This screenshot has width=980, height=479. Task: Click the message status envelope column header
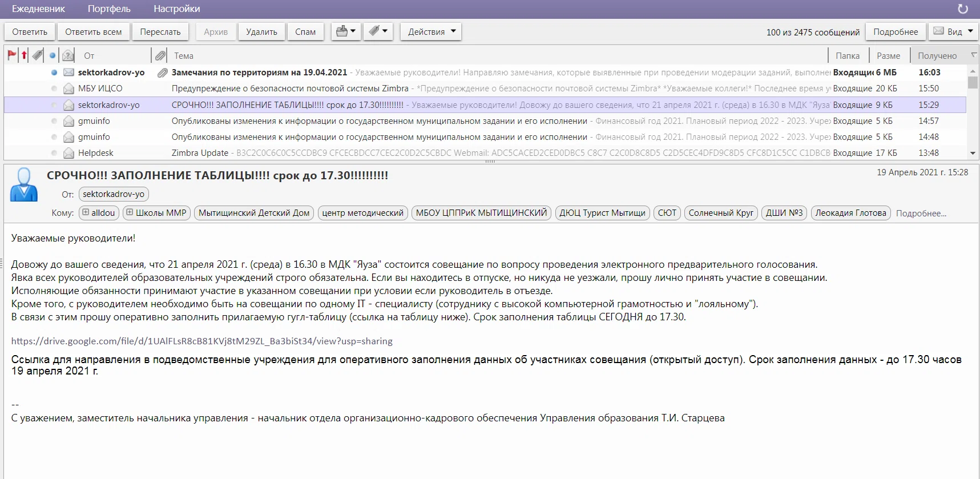pos(68,55)
